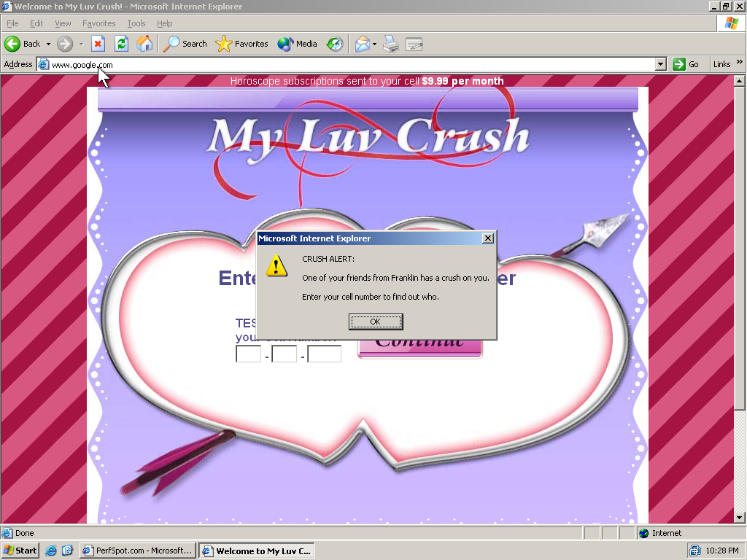
Task: Click the Go button
Action: coord(686,64)
